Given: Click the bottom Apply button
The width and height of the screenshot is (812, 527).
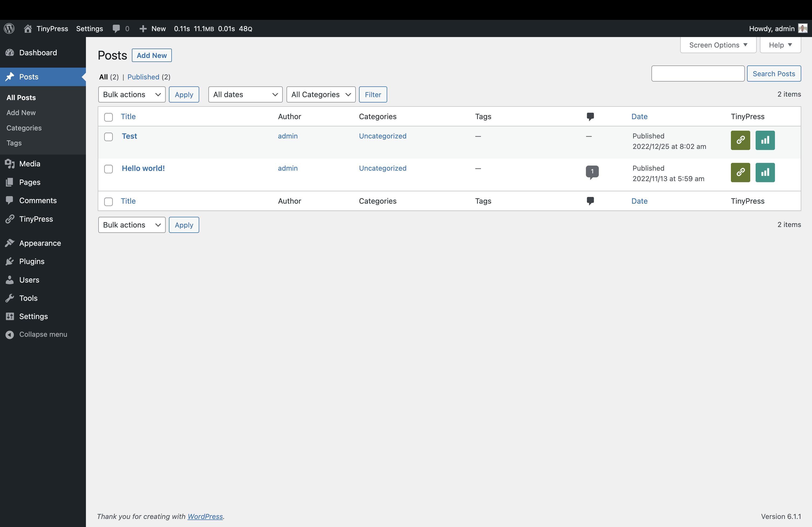Looking at the screenshot, I should [x=184, y=225].
